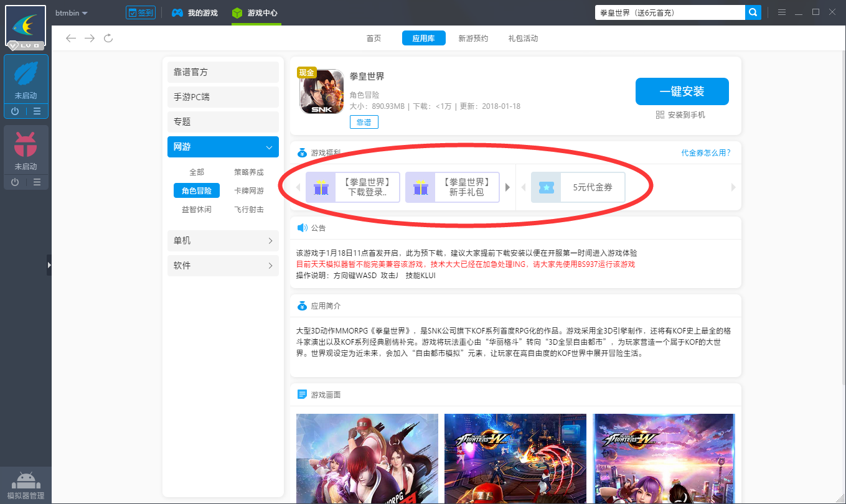Select 飞行射击 subcategory
846x504 pixels.
pyautogui.click(x=249, y=210)
